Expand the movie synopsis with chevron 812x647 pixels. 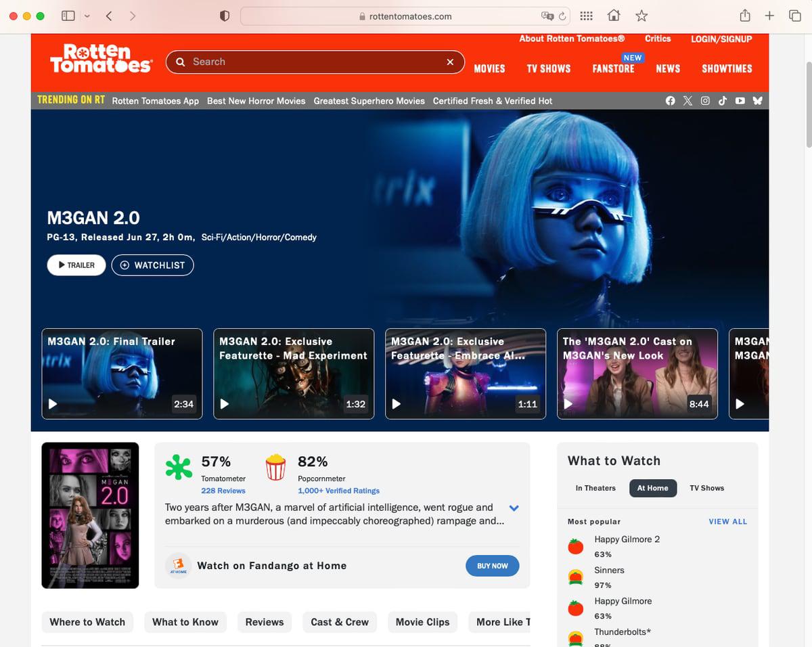514,508
